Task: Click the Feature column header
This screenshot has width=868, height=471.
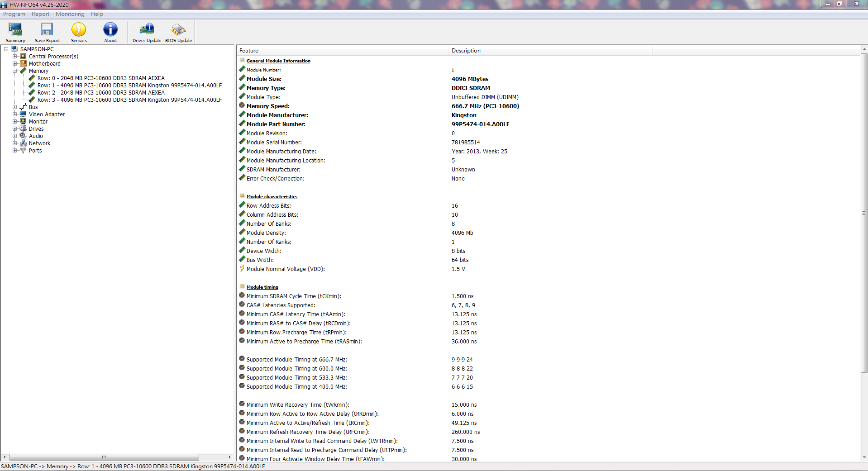Action: [343, 51]
